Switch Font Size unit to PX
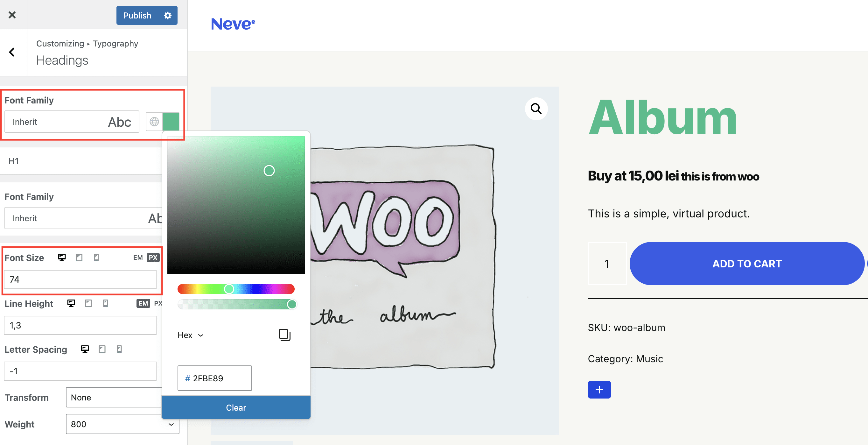Screen dimensions: 868x445 [x=153, y=258]
